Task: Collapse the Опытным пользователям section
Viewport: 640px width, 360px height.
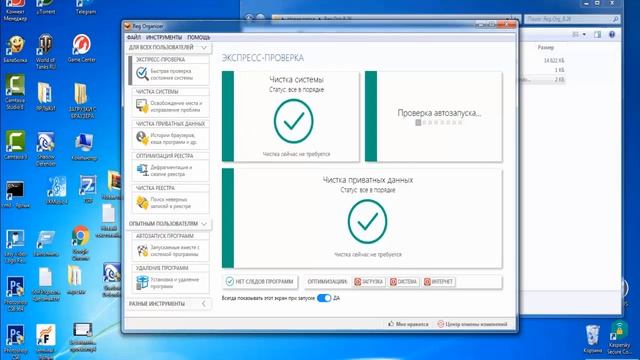Action: [204, 224]
